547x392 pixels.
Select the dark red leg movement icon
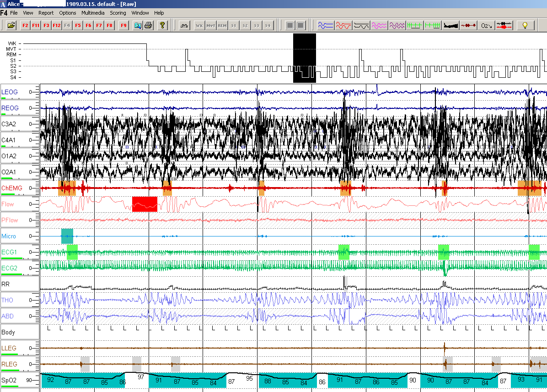click(x=468, y=26)
